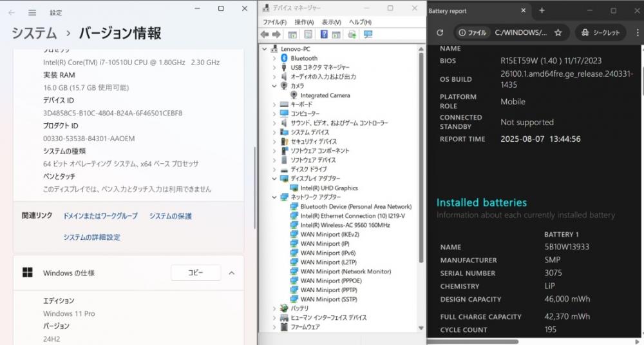Click the コピー button for Windows specs
This screenshot has width=644, height=345.
[x=196, y=273]
